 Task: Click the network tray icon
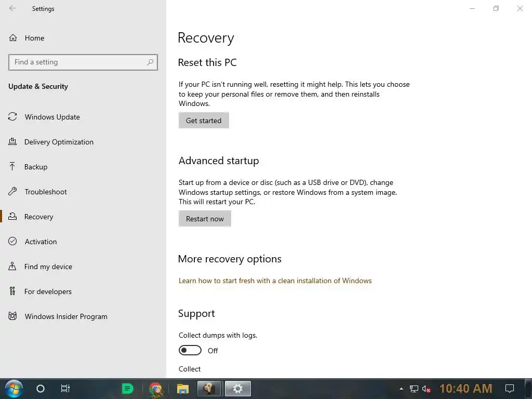coord(414,389)
